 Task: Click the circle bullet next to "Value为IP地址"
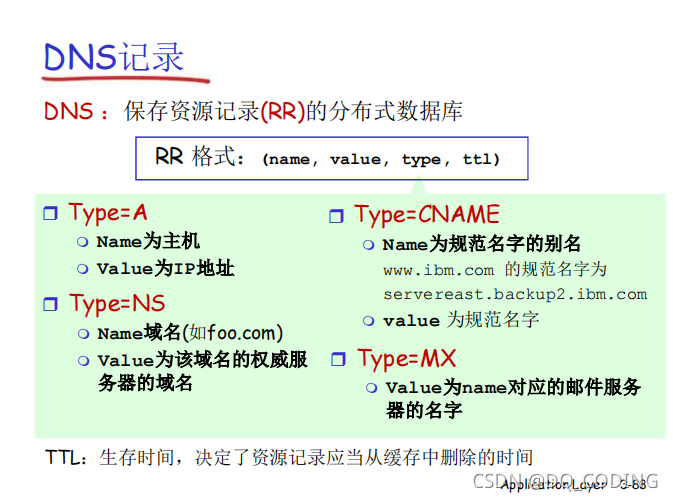[82, 269]
